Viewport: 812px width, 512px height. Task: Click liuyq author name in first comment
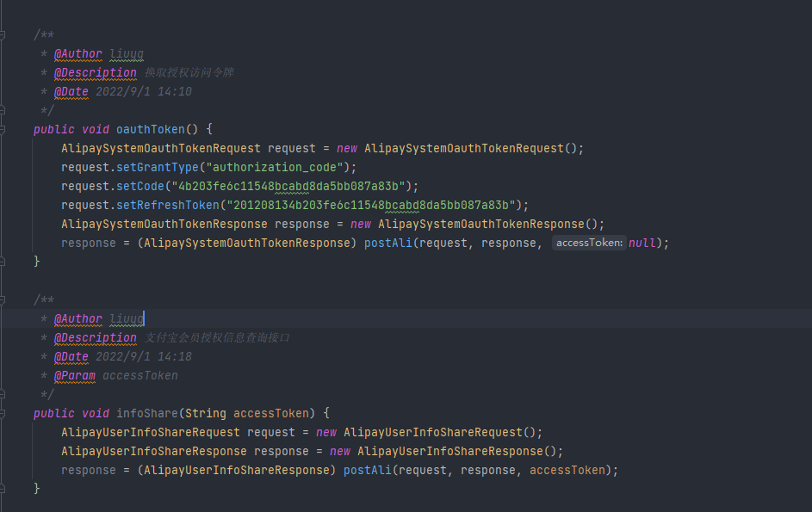tap(127, 54)
